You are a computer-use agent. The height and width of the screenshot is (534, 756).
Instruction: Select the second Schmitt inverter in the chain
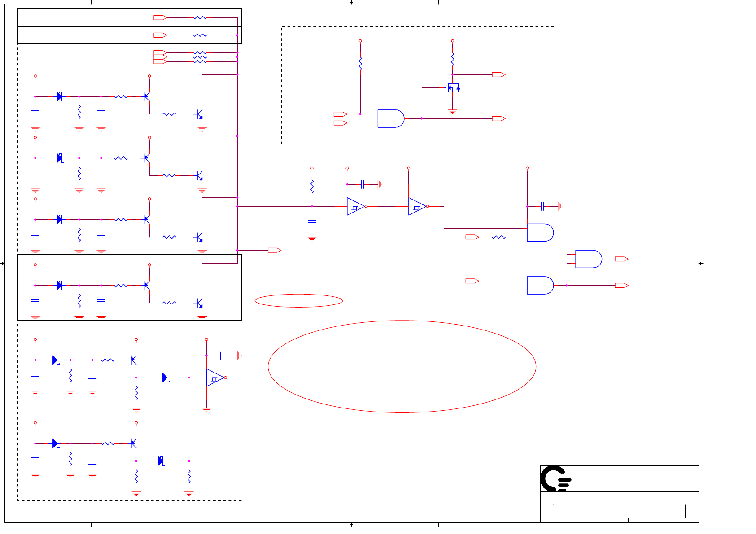[418, 206]
